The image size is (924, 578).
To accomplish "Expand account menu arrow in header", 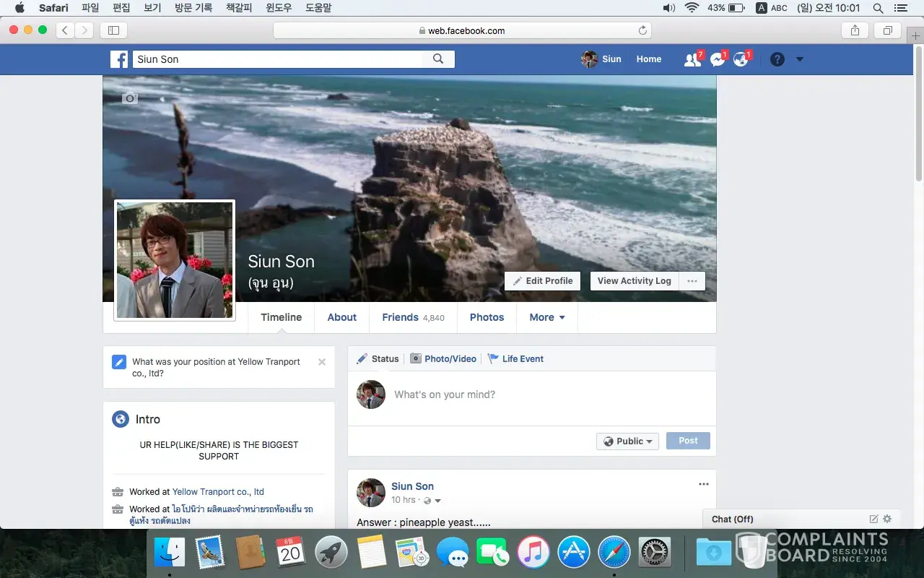I will [x=799, y=59].
